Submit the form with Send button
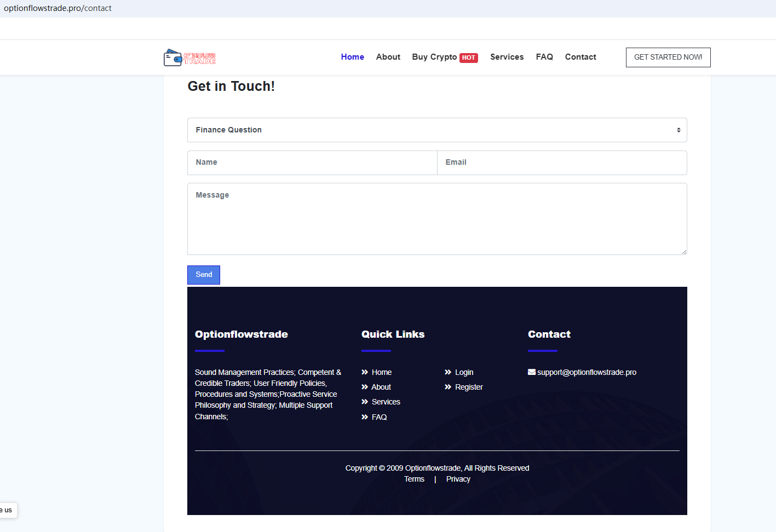Image resolution: width=776 pixels, height=532 pixels. point(204,275)
